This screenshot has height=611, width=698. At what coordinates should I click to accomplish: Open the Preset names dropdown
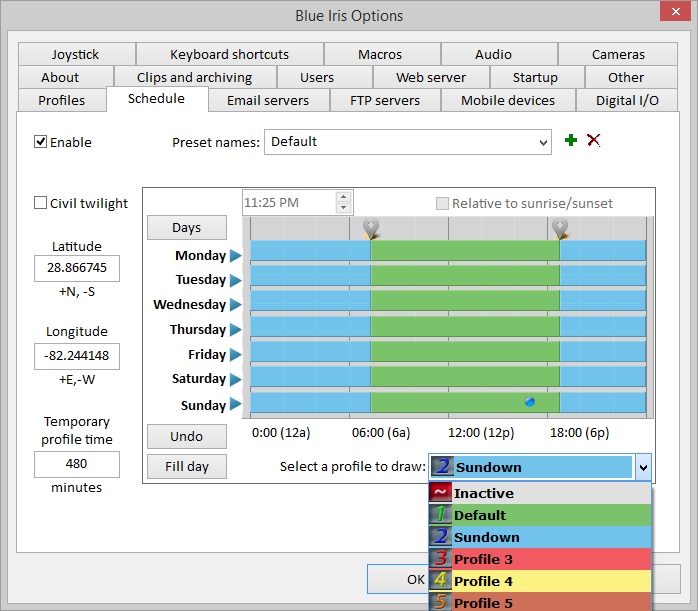point(543,142)
